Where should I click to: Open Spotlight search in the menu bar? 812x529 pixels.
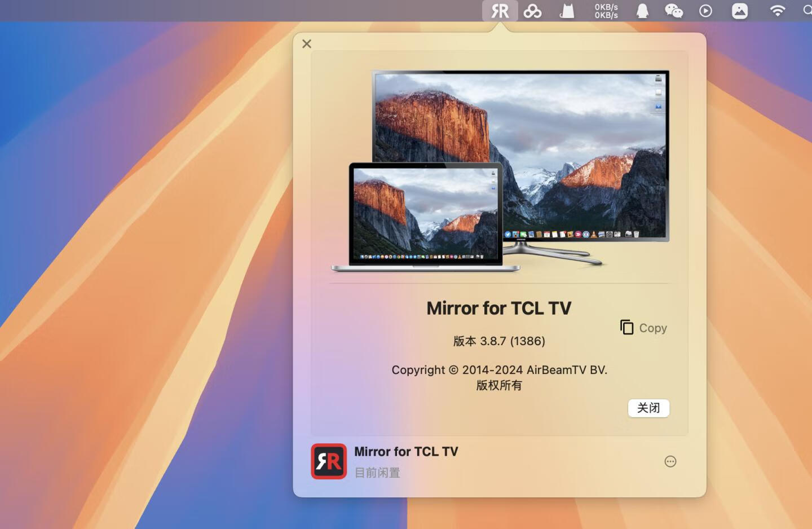coord(807,11)
